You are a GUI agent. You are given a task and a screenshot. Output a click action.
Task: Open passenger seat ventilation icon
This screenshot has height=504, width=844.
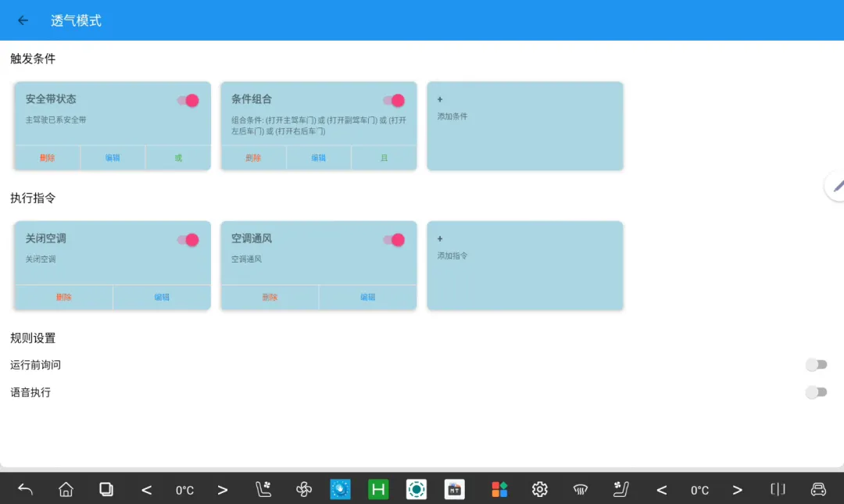(620, 489)
